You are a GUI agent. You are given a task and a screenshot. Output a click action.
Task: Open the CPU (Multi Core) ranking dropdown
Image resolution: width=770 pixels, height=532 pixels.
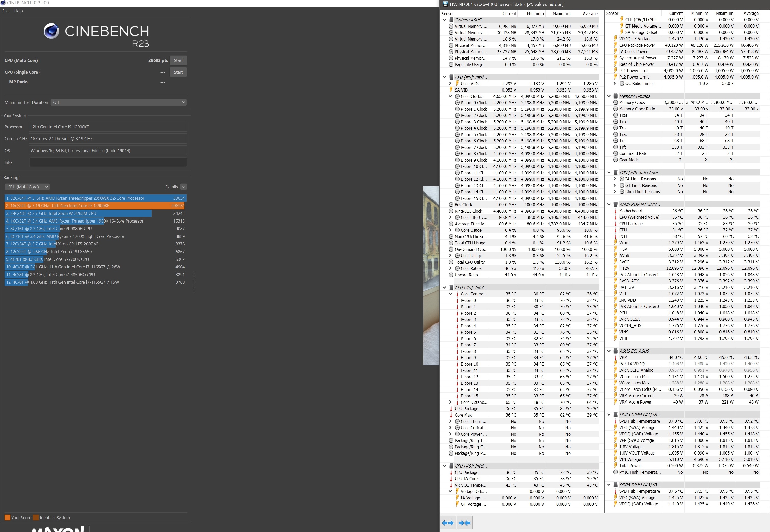coord(27,187)
